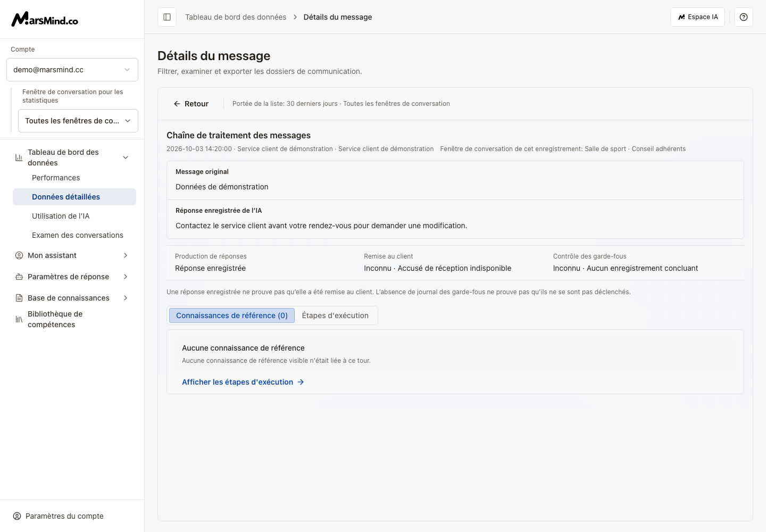Open Performances in the sidebar

click(x=74, y=178)
